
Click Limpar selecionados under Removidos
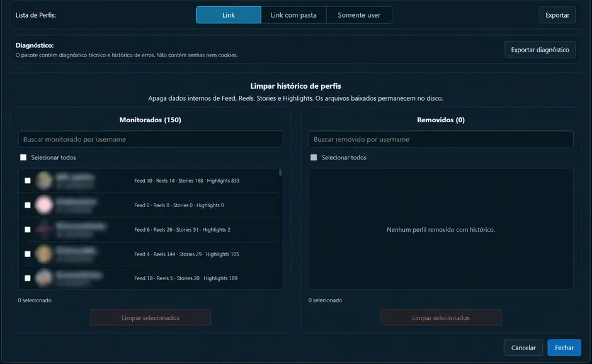coord(441,318)
